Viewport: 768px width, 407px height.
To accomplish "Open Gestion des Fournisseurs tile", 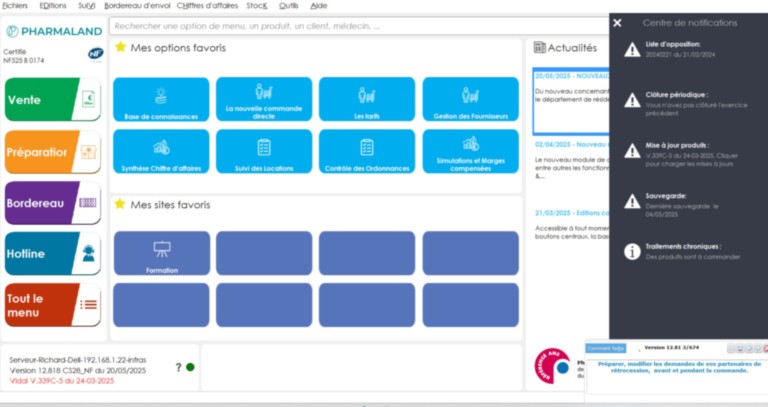I will tap(470, 100).
